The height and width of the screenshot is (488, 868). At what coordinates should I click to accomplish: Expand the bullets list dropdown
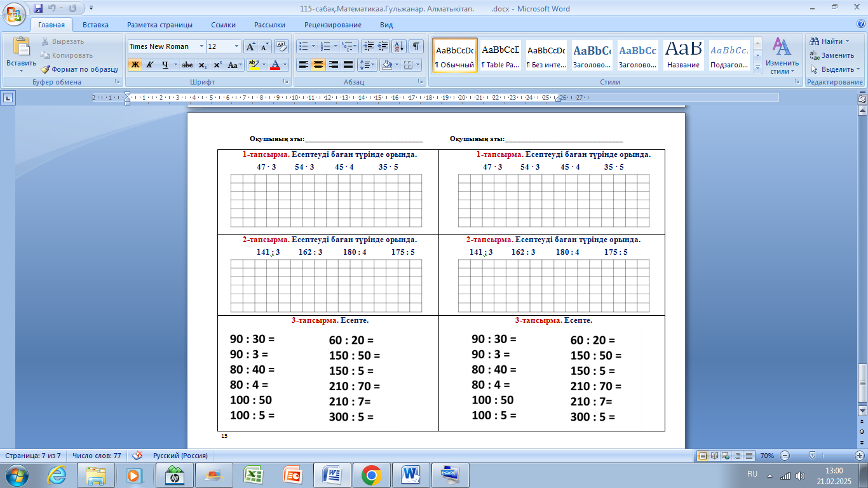click(x=313, y=46)
